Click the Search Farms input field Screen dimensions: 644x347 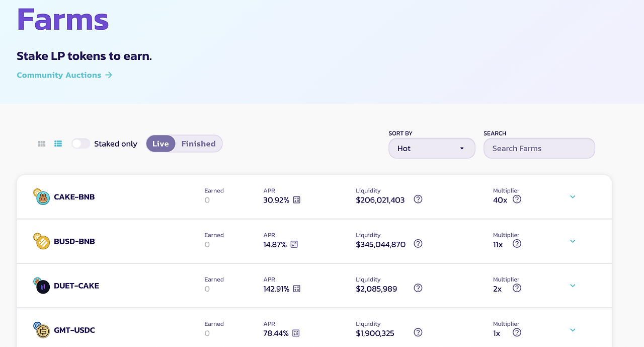click(x=539, y=149)
